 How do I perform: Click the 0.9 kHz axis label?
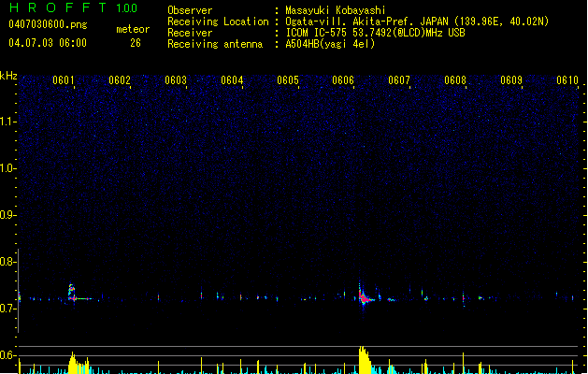pos(8,215)
